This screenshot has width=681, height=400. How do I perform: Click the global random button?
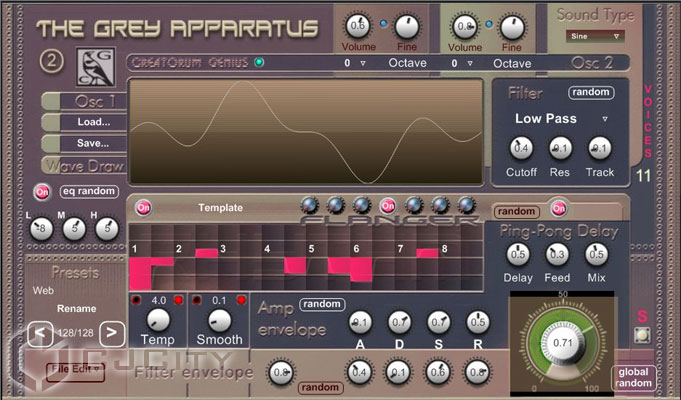(x=633, y=377)
